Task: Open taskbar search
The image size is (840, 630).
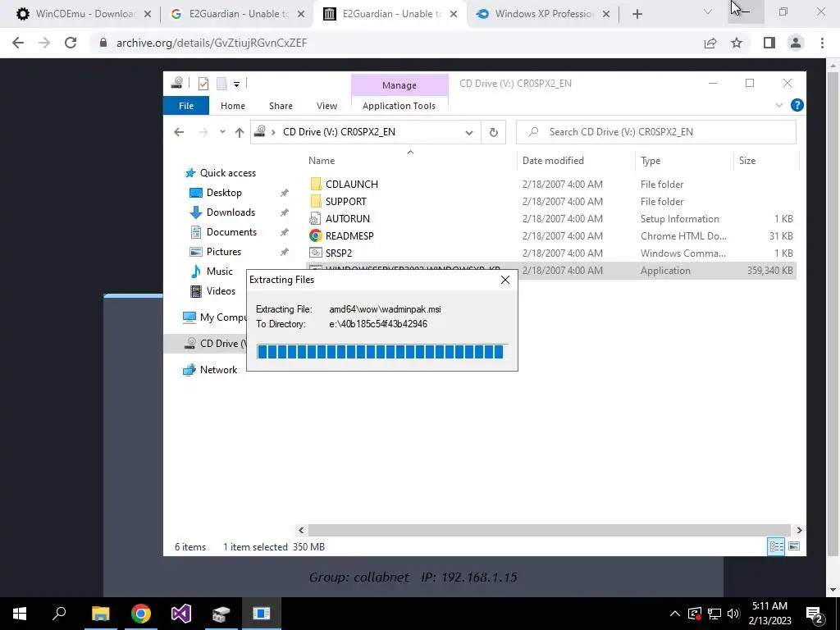Action: (59, 614)
